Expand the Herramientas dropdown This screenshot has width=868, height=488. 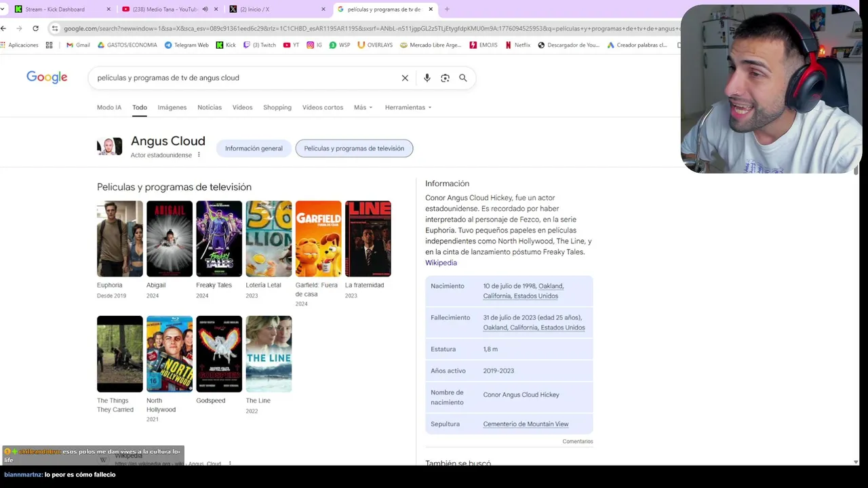(x=408, y=108)
